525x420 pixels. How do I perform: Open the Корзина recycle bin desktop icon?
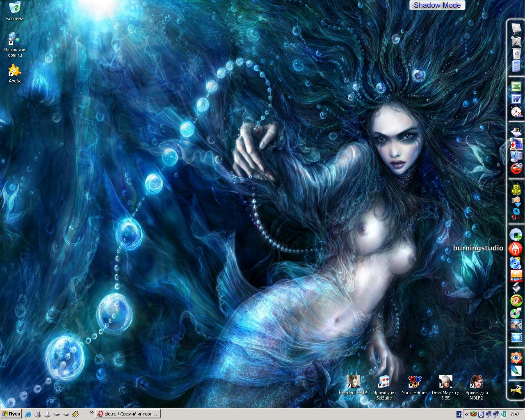15,11
